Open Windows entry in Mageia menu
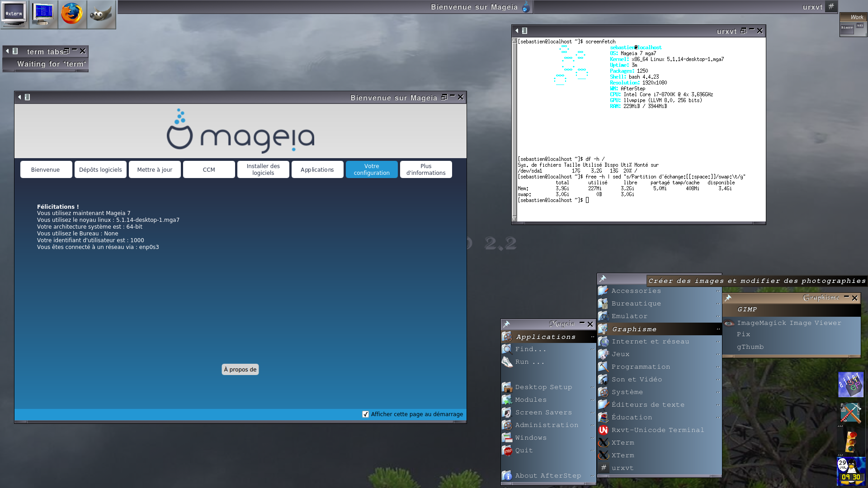This screenshot has width=868, height=488. pos(548,438)
